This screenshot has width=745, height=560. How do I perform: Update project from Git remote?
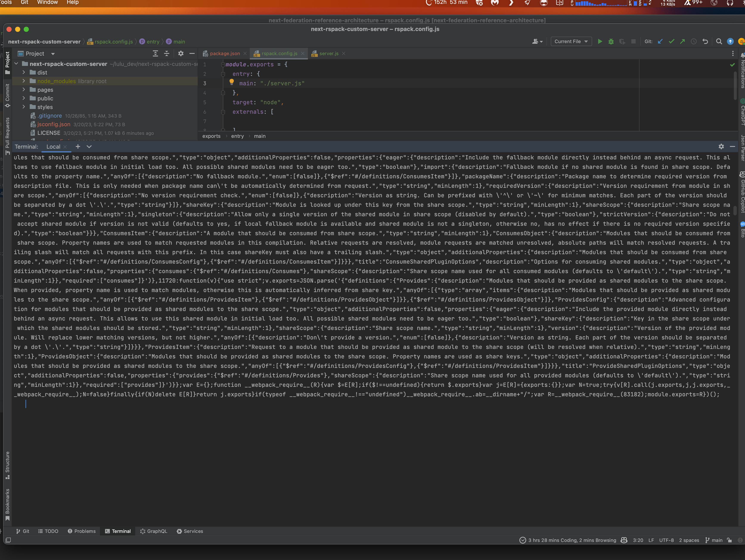(660, 41)
